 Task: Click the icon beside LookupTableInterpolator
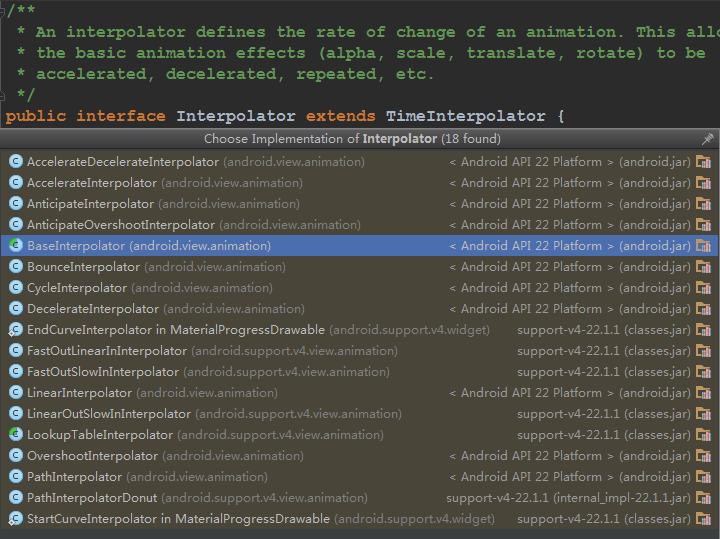15,435
